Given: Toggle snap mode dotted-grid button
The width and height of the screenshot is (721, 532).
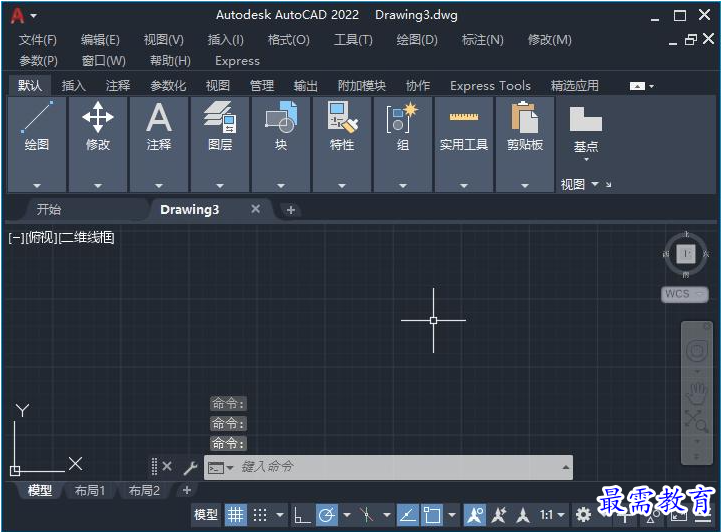Looking at the screenshot, I should point(260,515).
